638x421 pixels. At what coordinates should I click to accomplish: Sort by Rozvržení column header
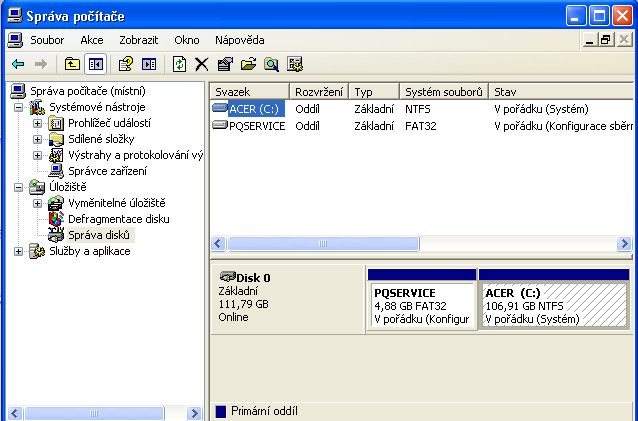pyautogui.click(x=319, y=92)
